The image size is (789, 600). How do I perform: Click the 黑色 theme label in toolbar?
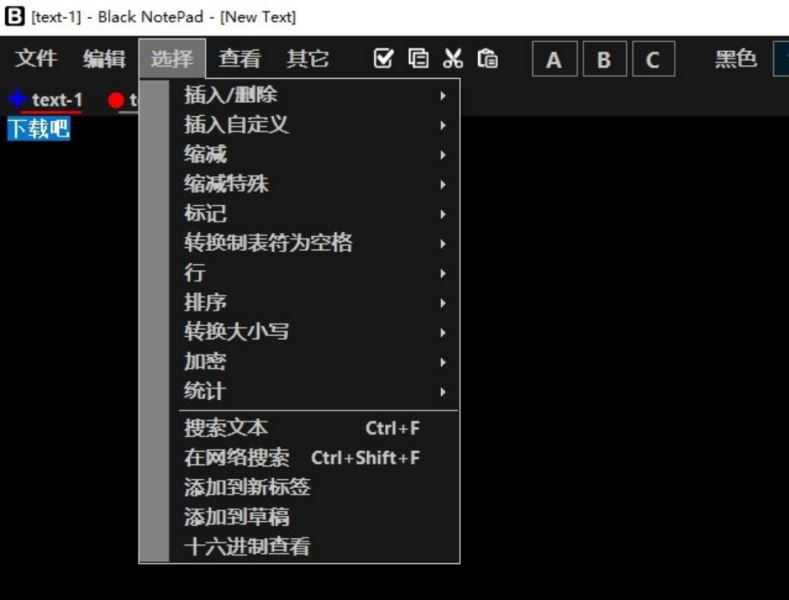point(736,59)
